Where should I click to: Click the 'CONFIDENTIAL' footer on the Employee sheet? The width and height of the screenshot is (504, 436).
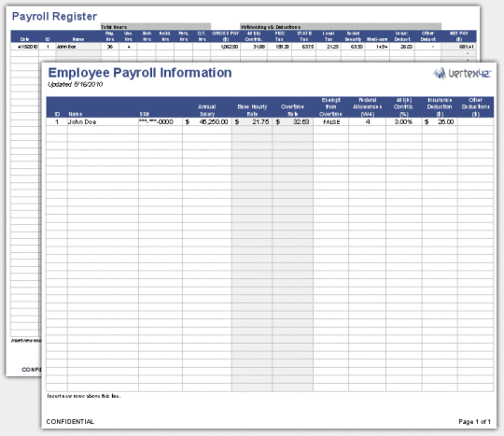[x=70, y=422]
